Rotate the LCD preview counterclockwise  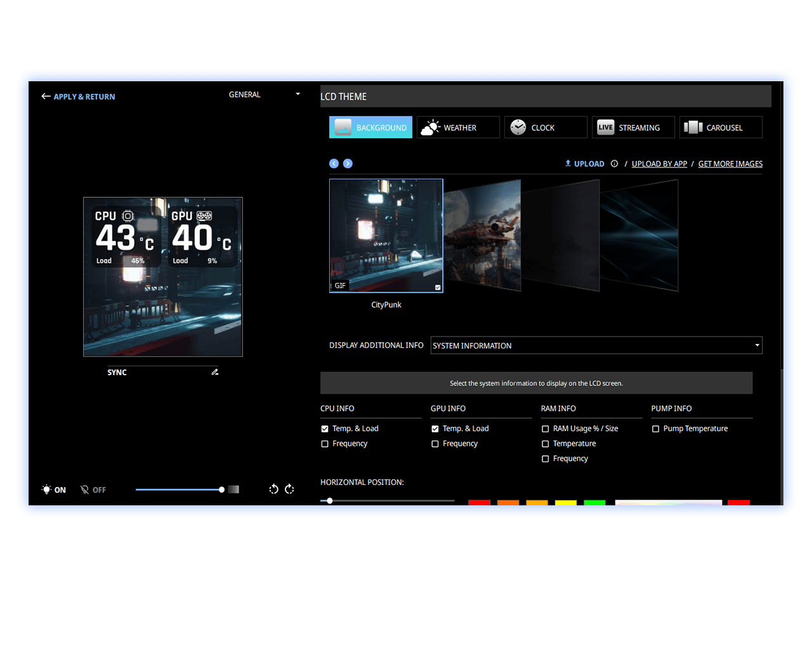click(273, 489)
